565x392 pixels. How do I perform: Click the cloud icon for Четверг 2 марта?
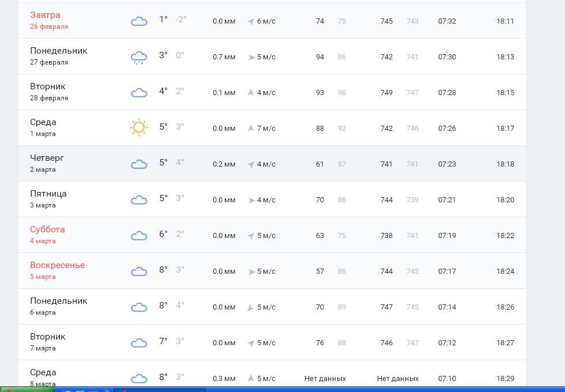[x=139, y=164]
